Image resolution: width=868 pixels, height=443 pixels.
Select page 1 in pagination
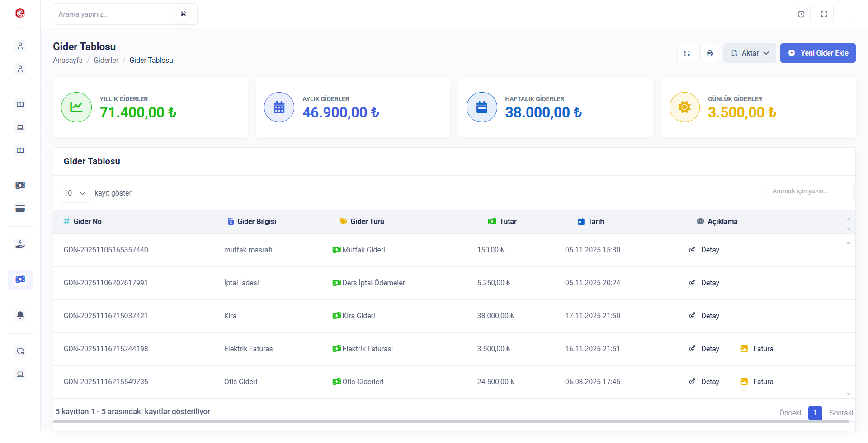(815, 413)
